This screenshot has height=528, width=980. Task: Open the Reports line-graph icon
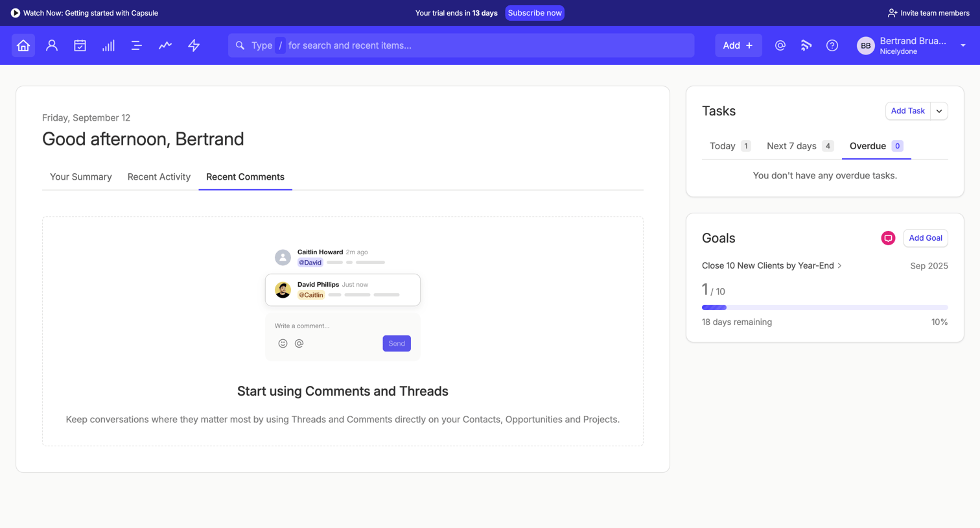pyautogui.click(x=165, y=45)
